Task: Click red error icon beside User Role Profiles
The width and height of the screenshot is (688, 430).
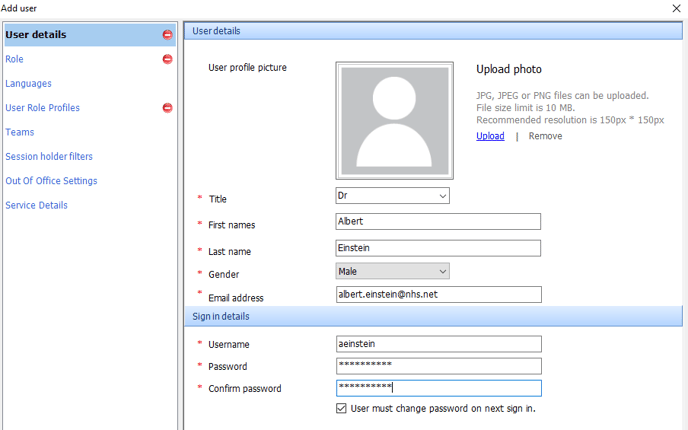Action: (167, 108)
